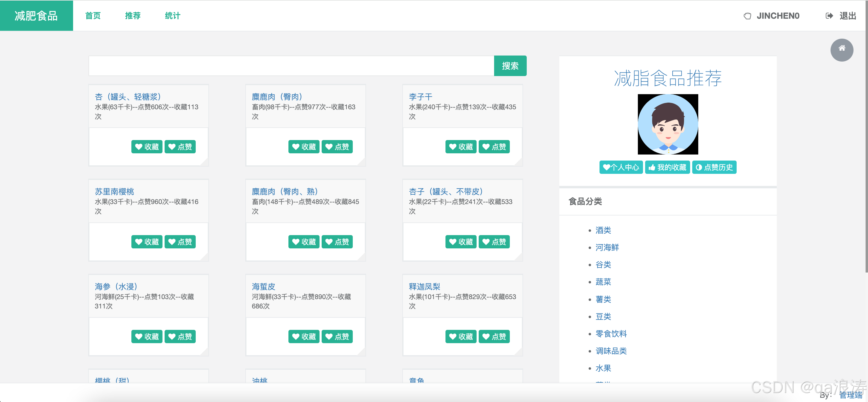Click the 管理端 admin link
The image size is (868, 402).
850,395
